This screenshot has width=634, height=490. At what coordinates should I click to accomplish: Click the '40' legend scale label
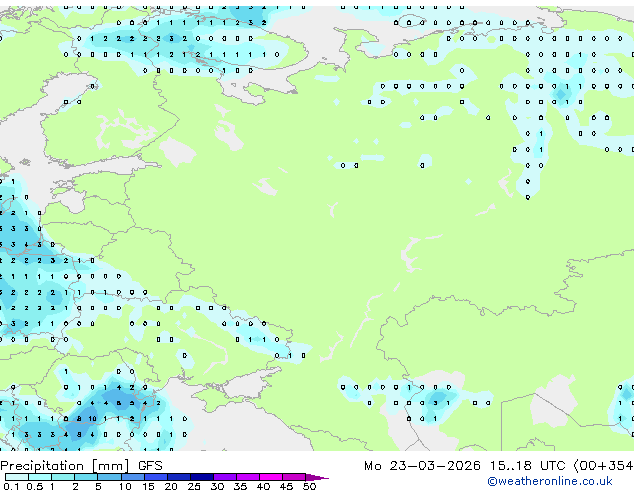pyautogui.click(x=263, y=486)
